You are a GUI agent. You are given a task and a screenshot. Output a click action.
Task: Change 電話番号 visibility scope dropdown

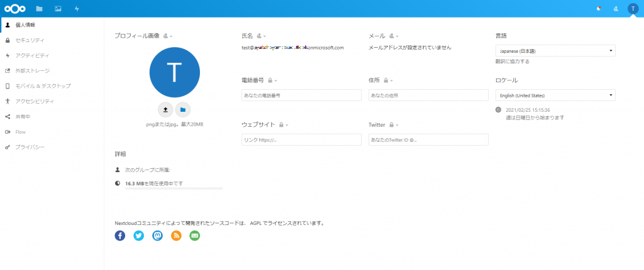[273, 80]
